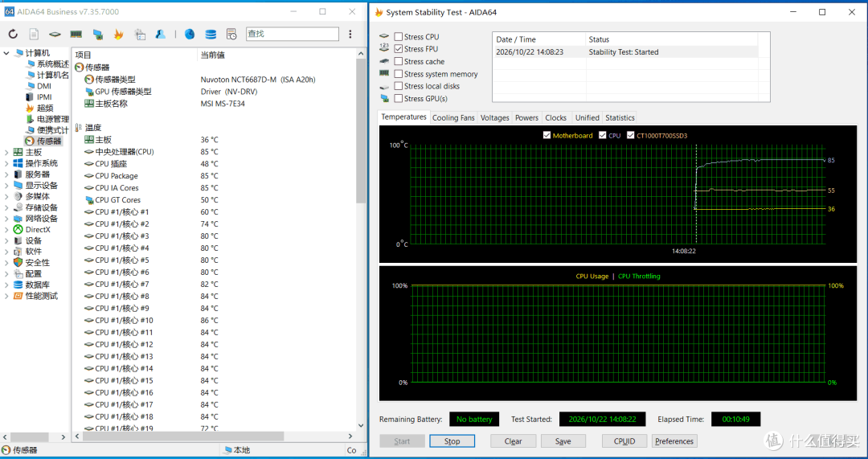Click the Report page icon in toolbar

click(34, 35)
